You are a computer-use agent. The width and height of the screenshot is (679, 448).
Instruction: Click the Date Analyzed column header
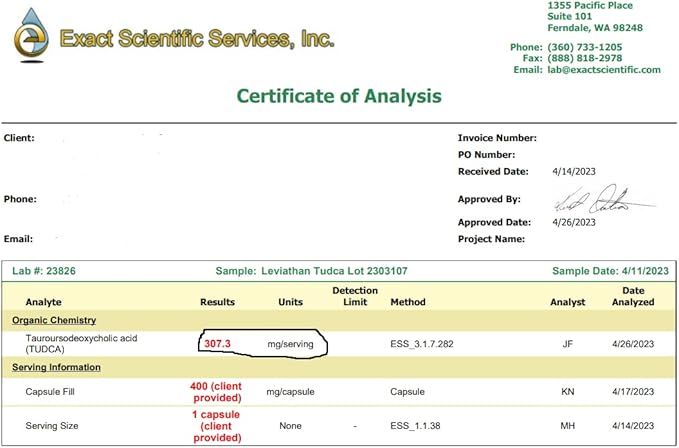(633, 296)
